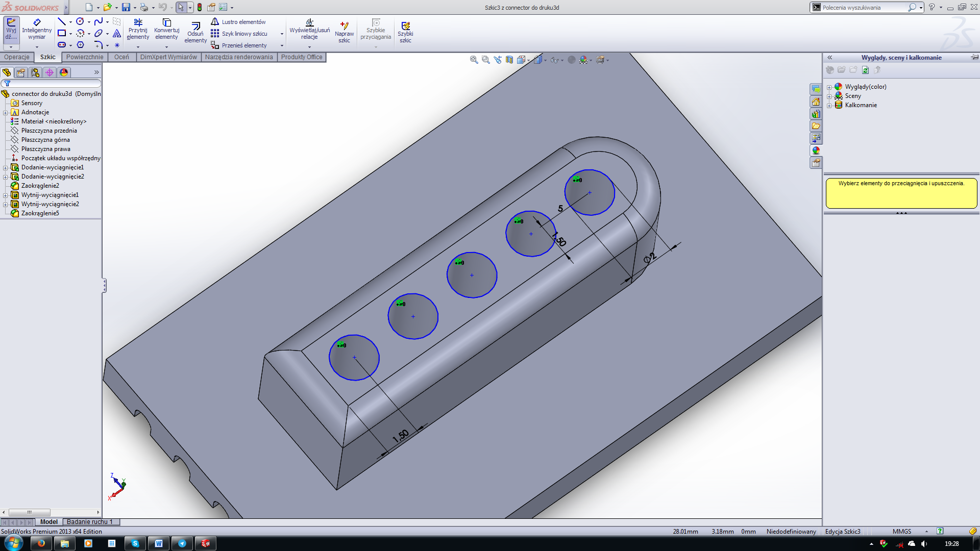Open the Wyświetlaj/usuń relacje tool
Image resolution: width=980 pixels, height=551 pixels.
(x=310, y=31)
